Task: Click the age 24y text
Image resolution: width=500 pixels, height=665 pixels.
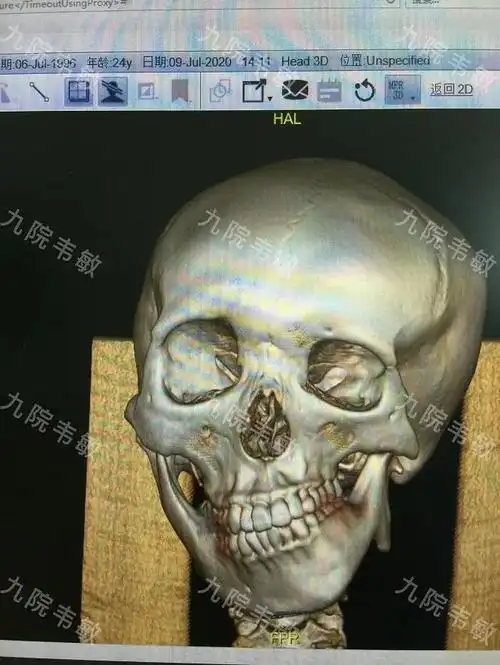Action: point(109,63)
